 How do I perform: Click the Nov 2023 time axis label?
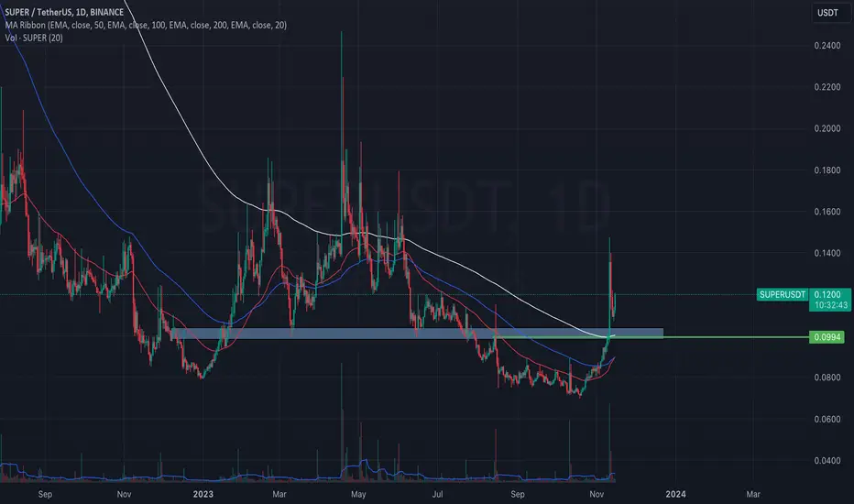click(597, 494)
